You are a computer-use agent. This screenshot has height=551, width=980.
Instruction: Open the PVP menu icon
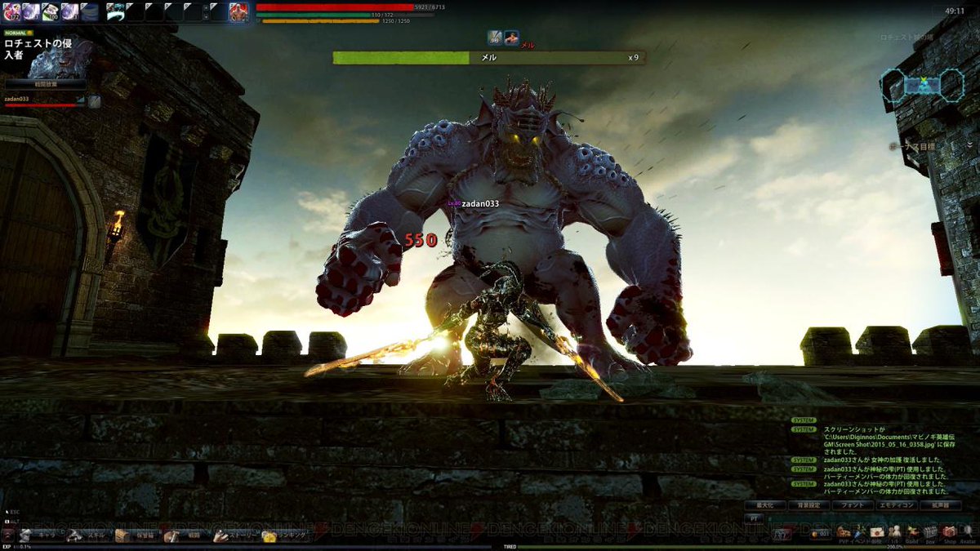click(x=842, y=532)
